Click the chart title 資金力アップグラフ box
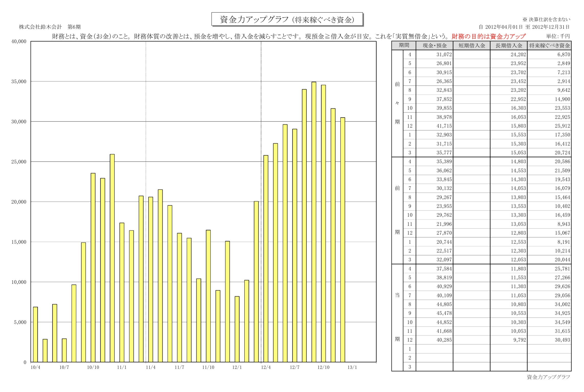584x392 pixels. coord(287,19)
